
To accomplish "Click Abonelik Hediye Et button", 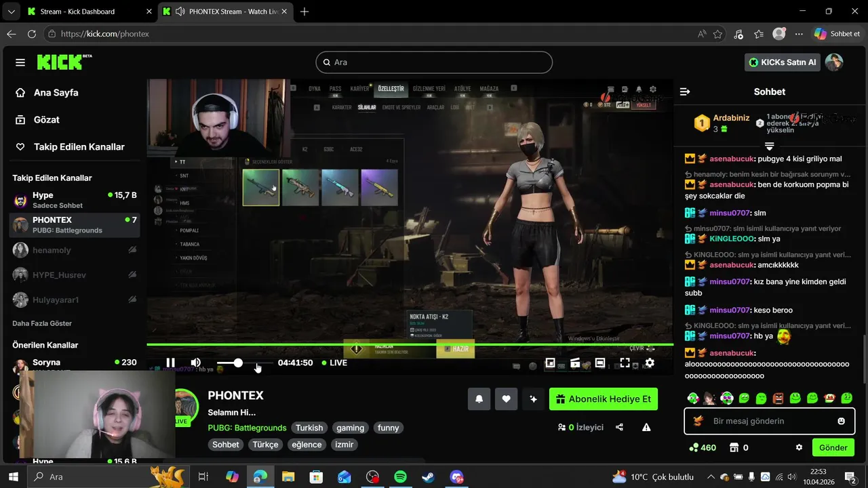I will click(x=604, y=399).
